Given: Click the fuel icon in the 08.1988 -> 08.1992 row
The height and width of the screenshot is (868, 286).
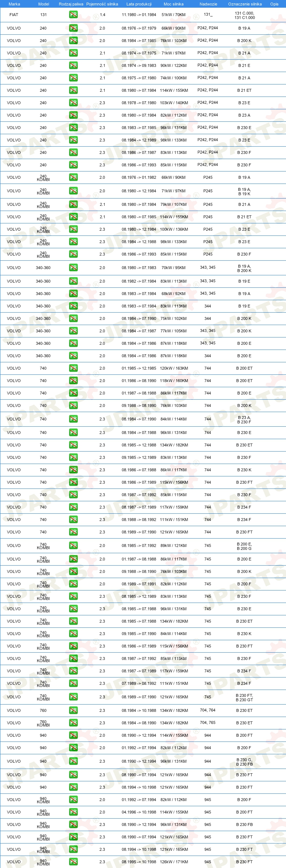Looking at the screenshot, I should (73, 520).
